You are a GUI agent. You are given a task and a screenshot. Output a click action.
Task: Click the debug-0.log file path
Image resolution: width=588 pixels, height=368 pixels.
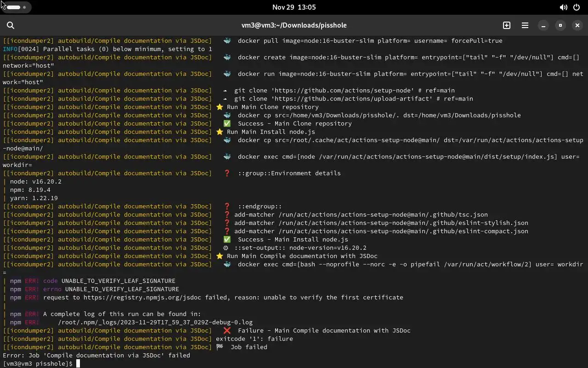tap(155, 322)
